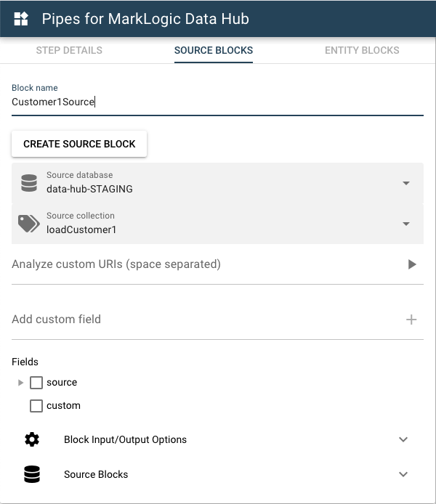Click the Pipes app logo icon
Screen dimensions: 436x504
click(x=22, y=19)
